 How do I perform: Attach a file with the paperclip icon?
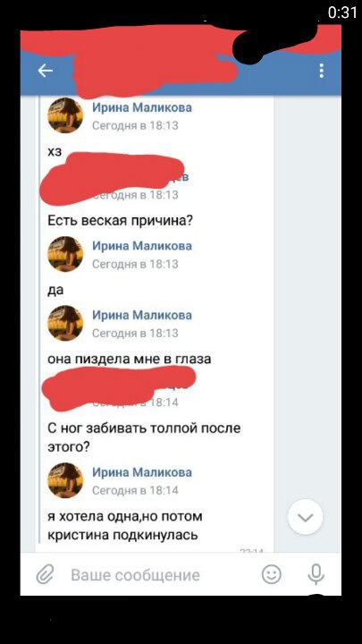pyautogui.click(x=46, y=574)
